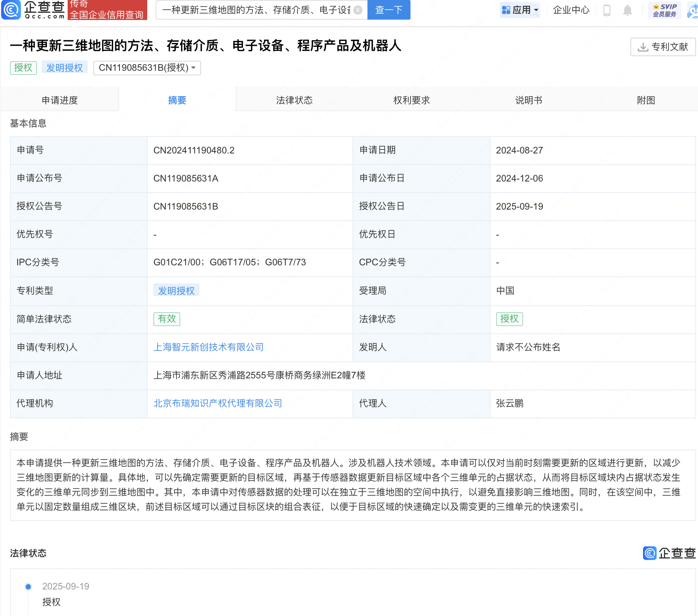698x616 pixels.
Task: Click IPC classification G01C21/00 value
Action: (177, 262)
